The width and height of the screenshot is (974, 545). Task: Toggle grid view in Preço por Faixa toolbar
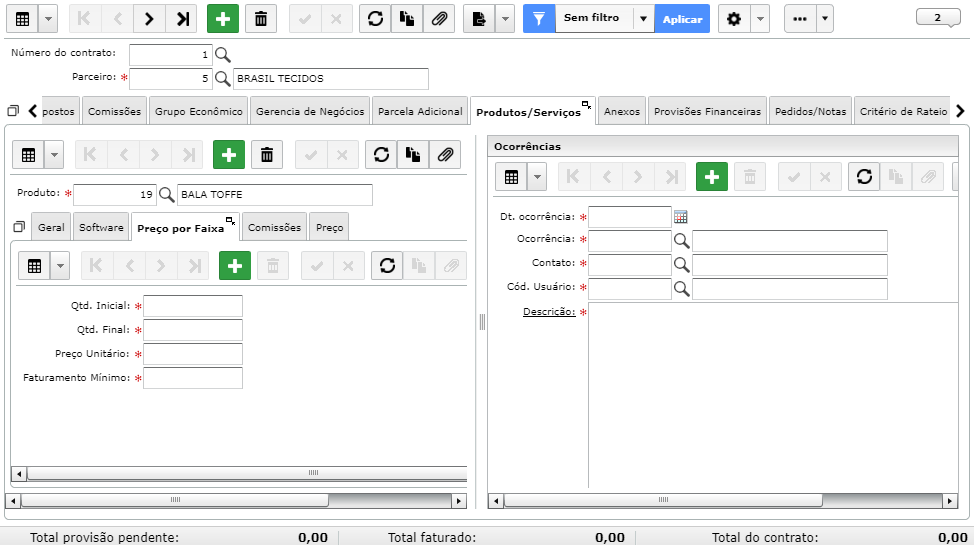coord(35,266)
